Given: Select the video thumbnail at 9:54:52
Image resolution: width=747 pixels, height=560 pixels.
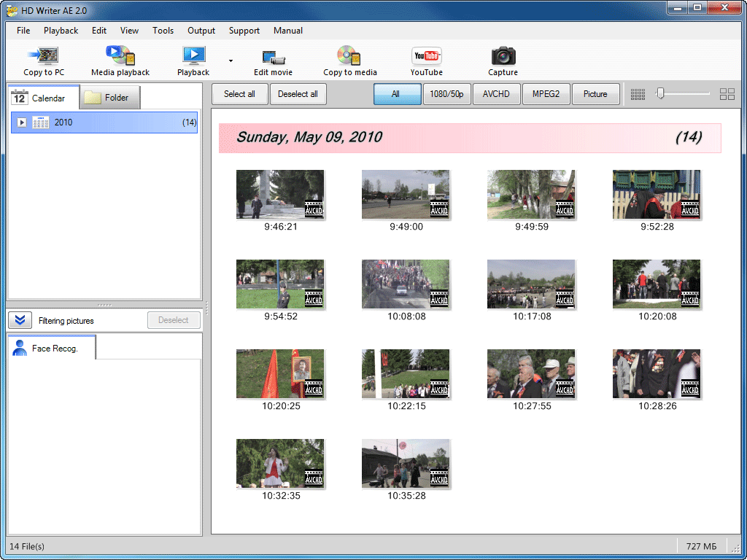Looking at the screenshot, I should point(280,284).
